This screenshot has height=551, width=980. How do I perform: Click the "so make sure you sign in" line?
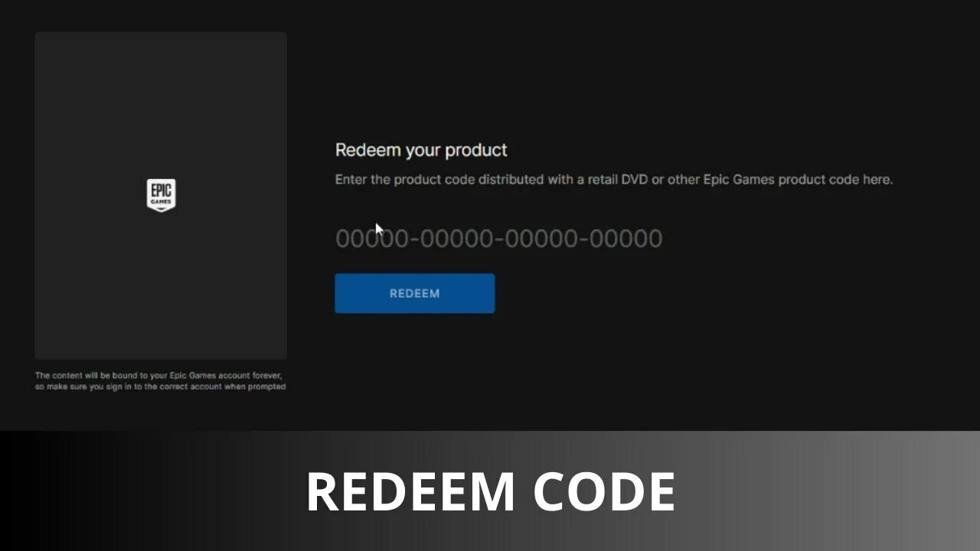160,386
